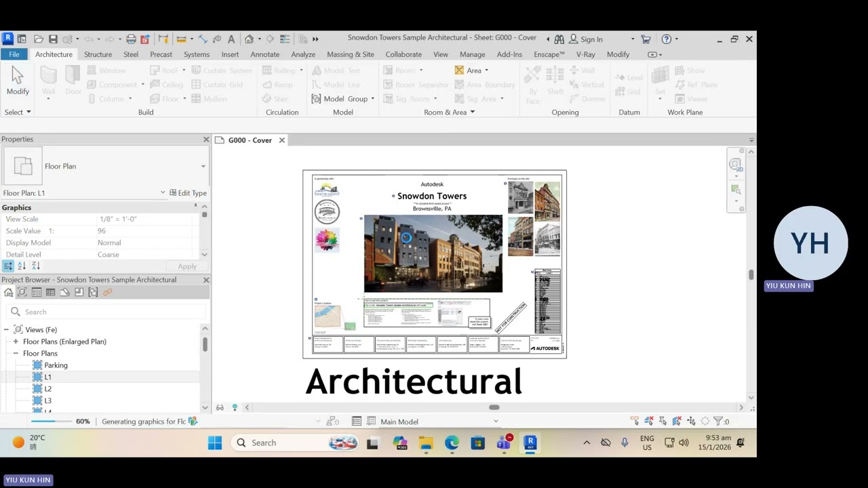Select the Modify arrow tool
The height and width of the screenshot is (488, 868).
click(x=18, y=81)
